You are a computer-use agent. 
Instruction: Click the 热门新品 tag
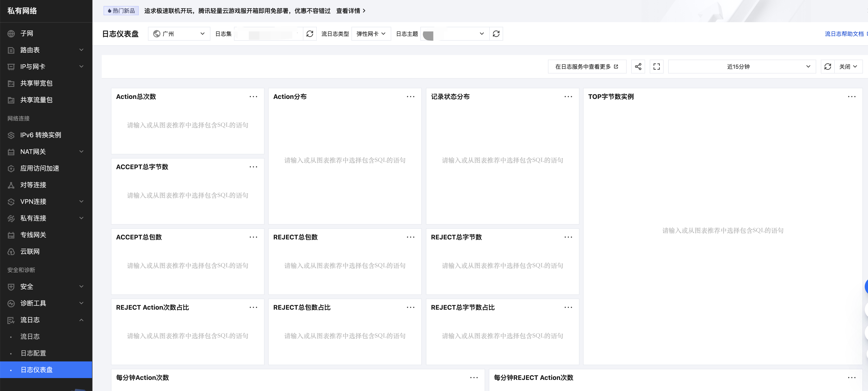[121, 11]
